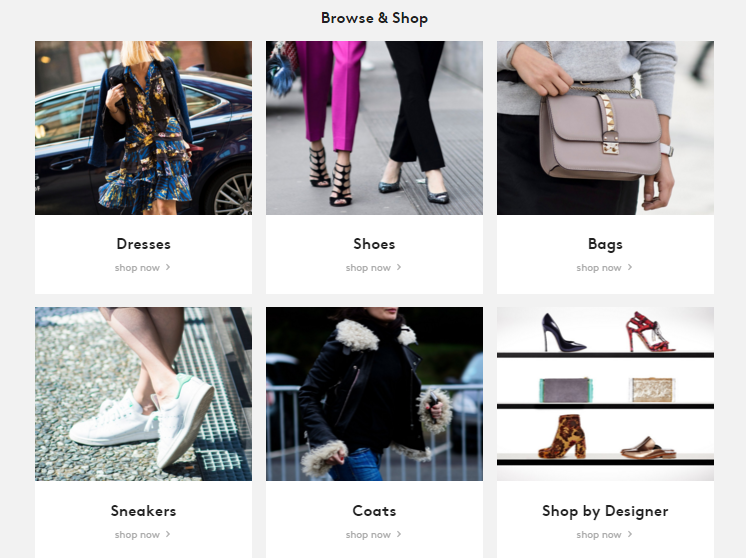Viewport: 746px width, 558px height.
Task: Select the Coats title link
Action: tap(374, 511)
